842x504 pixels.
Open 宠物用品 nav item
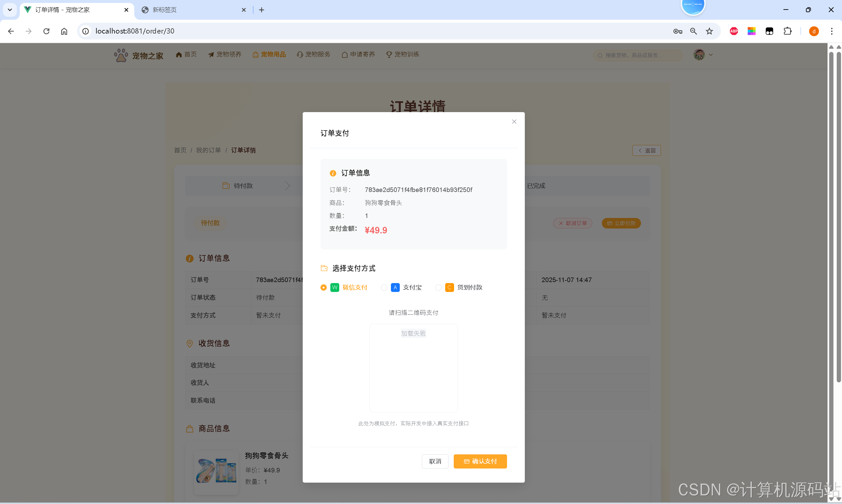[x=269, y=54]
